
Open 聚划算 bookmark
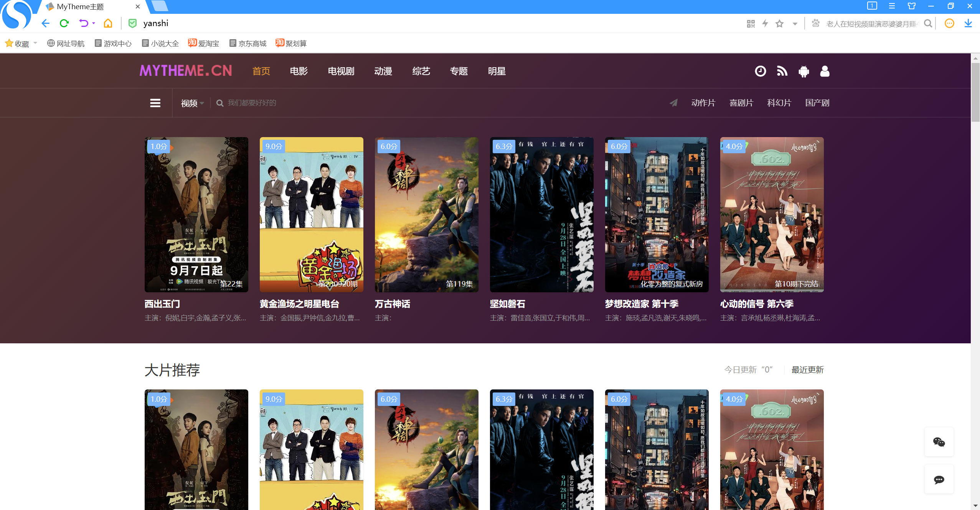(x=291, y=43)
